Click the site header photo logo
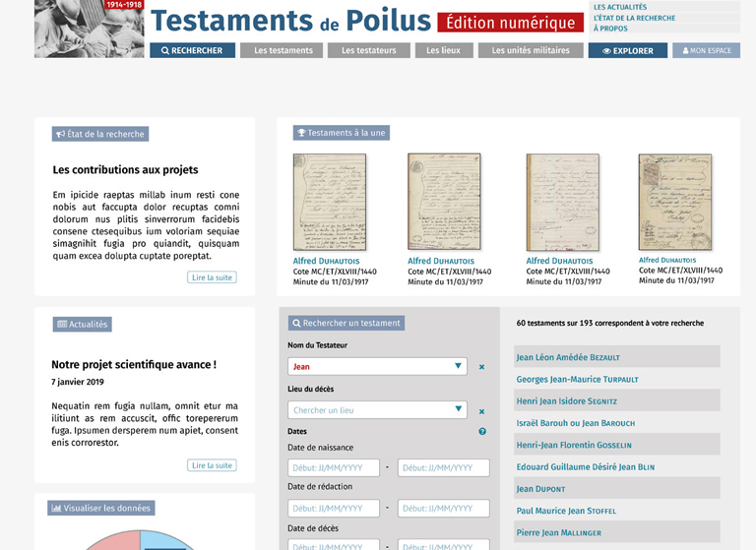The image size is (756, 550). [x=90, y=29]
